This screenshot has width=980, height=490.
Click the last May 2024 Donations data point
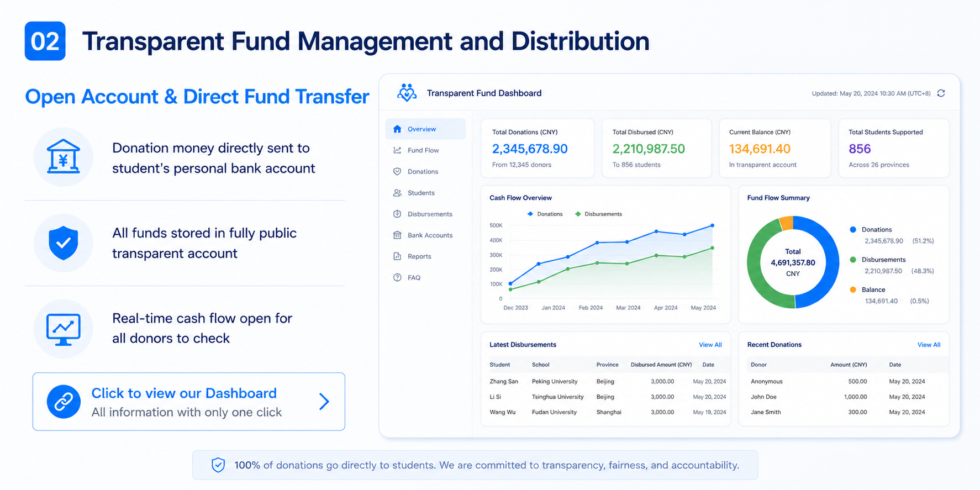713,225
